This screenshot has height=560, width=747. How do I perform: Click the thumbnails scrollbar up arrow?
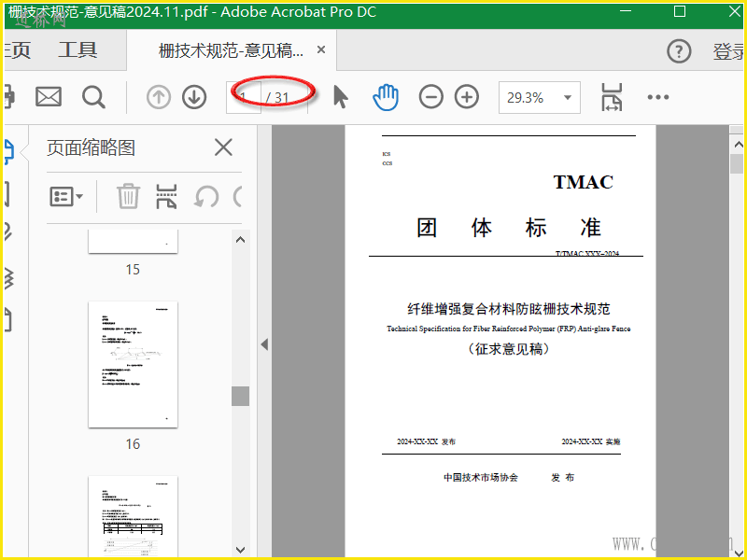[x=241, y=240]
